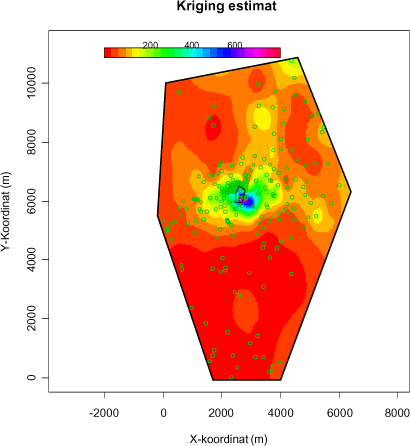Click the legend label 200
This screenshot has height=446, width=410.
coord(150,45)
